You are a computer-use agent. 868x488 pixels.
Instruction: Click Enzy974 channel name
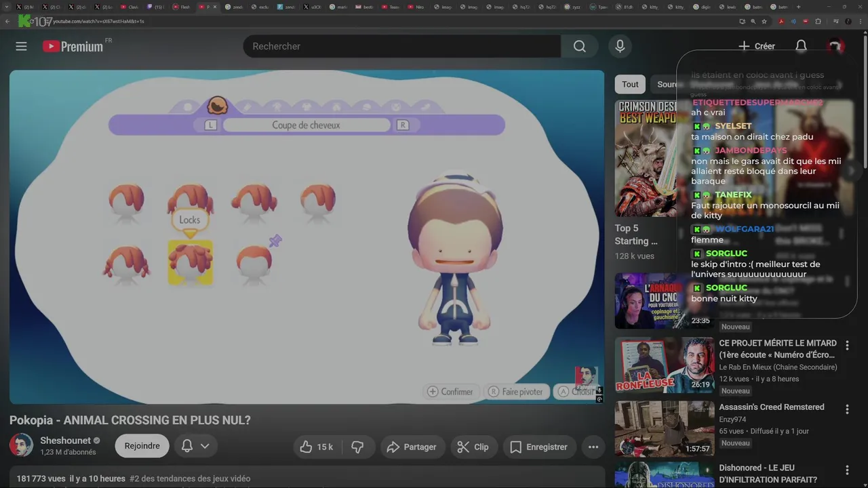tap(734, 420)
